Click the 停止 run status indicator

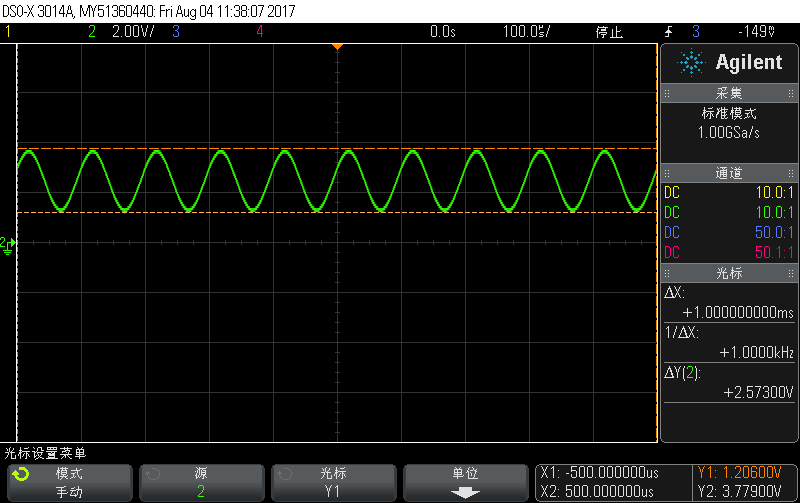(609, 32)
